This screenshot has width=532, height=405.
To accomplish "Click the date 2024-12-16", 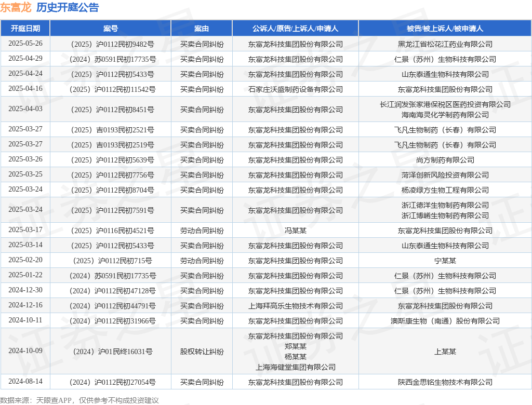I will 25,305.
